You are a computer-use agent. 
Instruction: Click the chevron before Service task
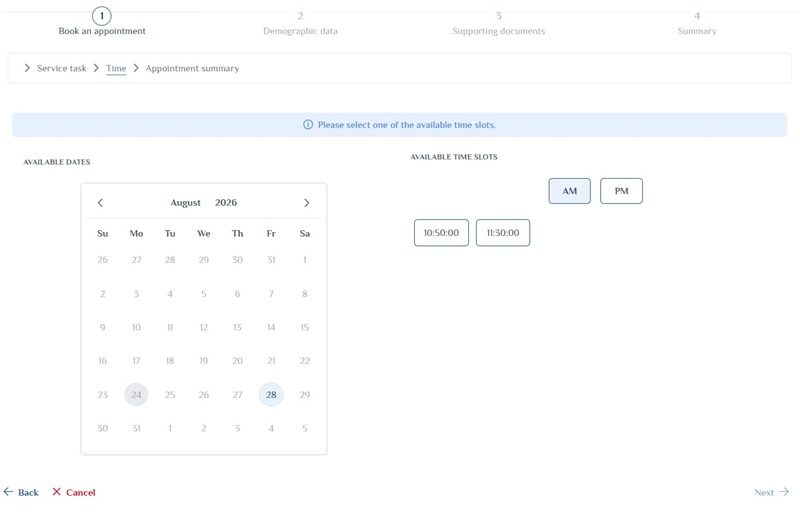click(27, 68)
